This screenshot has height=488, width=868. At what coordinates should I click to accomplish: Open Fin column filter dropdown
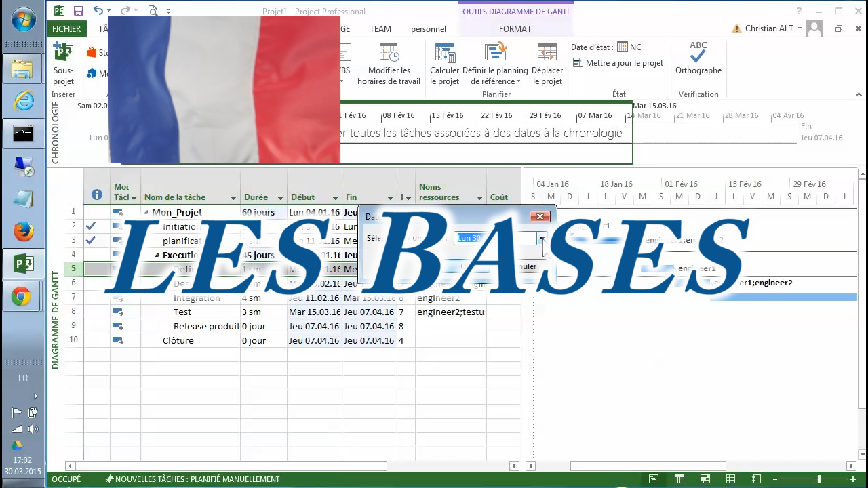(390, 198)
